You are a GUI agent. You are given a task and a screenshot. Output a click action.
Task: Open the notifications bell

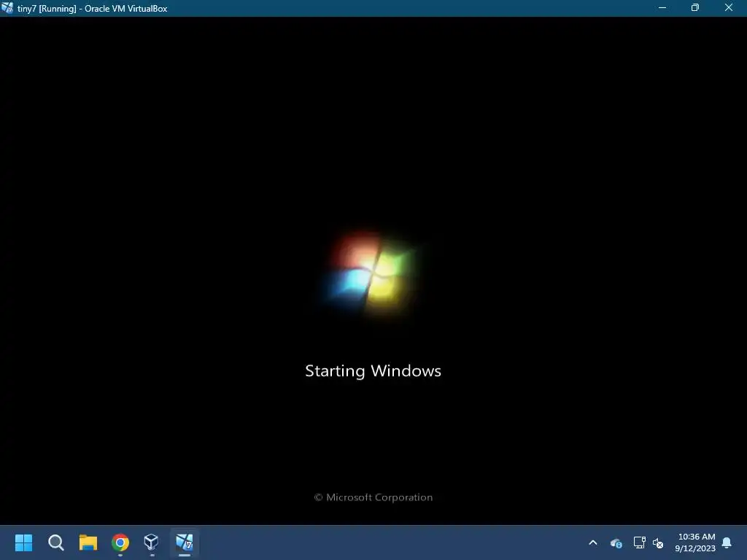pyautogui.click(x=727, y=542)
